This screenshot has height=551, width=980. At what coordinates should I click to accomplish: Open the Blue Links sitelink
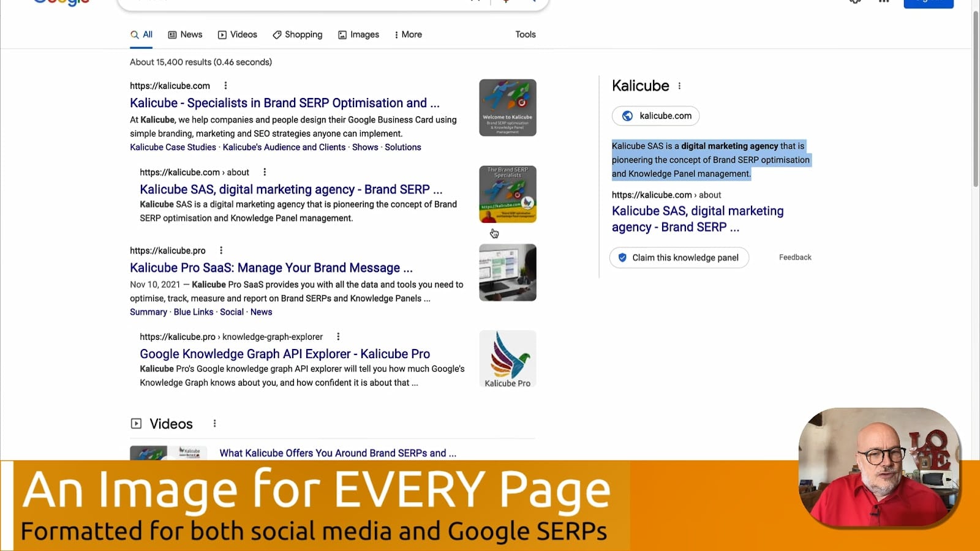coord(194,312)
